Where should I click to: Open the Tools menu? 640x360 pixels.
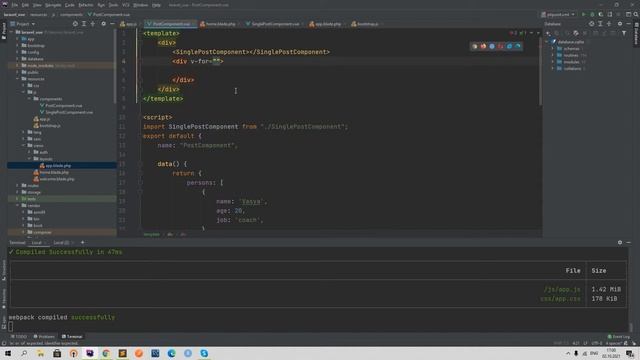[x=113, y=5]
